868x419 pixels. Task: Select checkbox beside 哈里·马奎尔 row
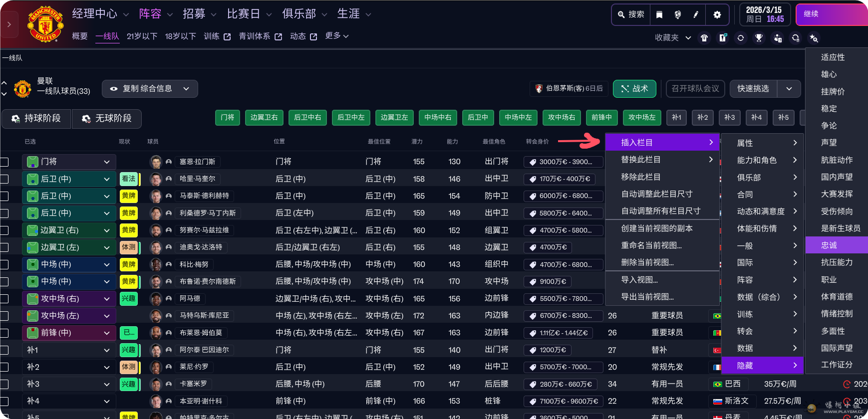[x=4, y=179]
